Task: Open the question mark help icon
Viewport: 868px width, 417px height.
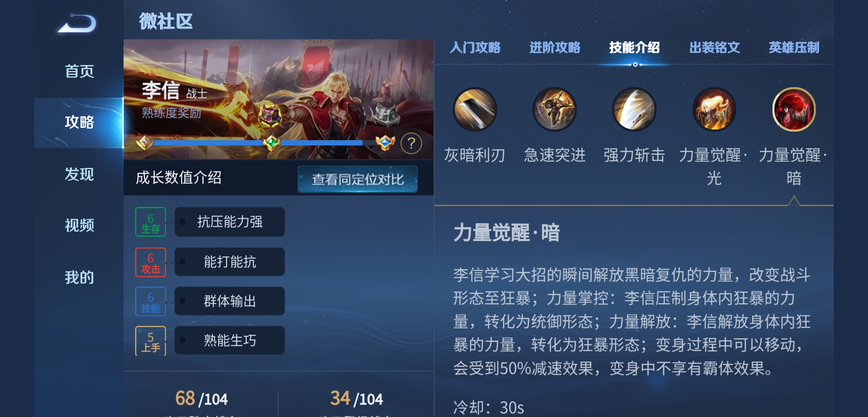Action: [411, 144]
